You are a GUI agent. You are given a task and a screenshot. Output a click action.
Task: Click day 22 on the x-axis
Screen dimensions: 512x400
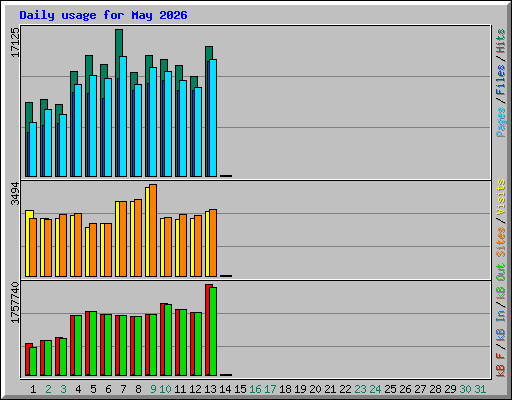pyautogui.click(x=345, y=389)
